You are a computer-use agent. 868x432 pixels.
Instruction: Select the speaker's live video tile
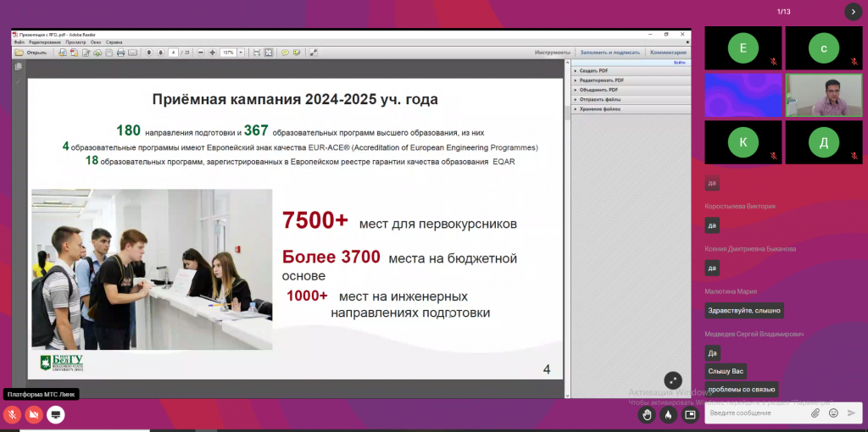coord(824,95)
